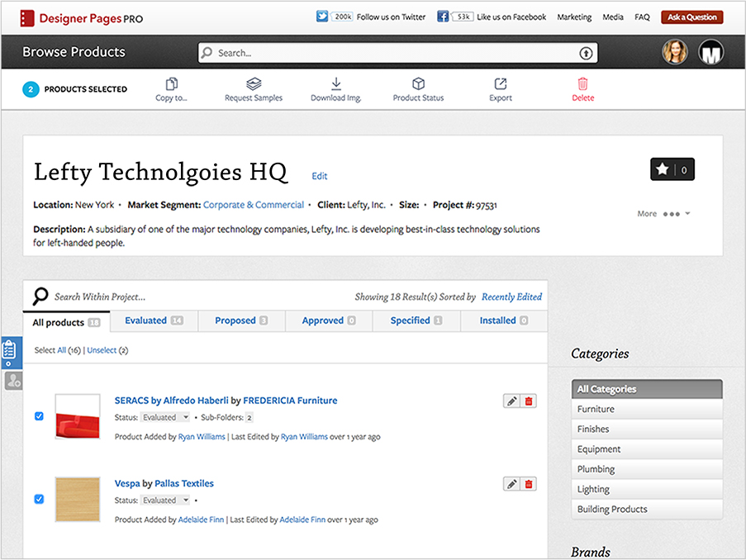Image resolution: width=746 pixels, height=560 pixels.
Task: Click the pencil edit icon for Vespa
Action: 511,484
